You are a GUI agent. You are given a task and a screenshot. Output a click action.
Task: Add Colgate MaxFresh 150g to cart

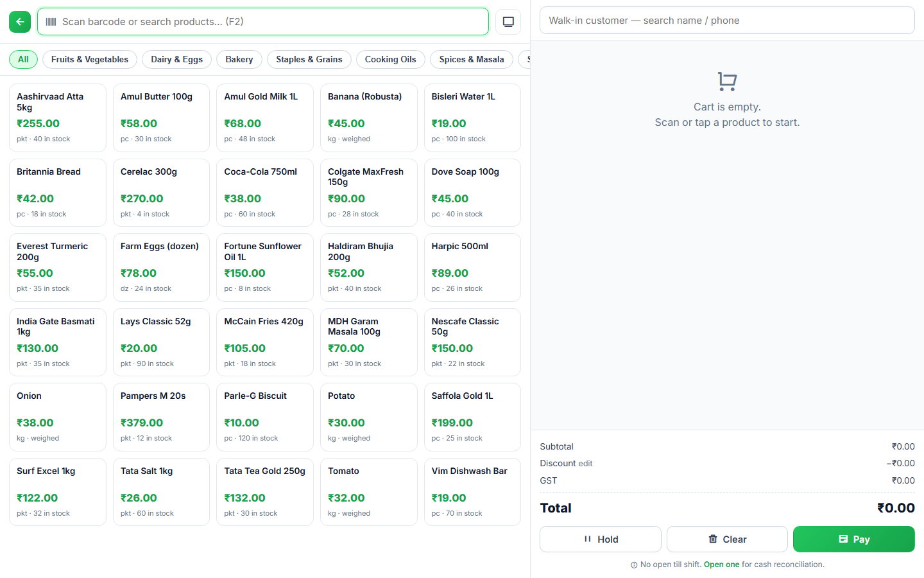pyautogui.click(x=369, y=193)
